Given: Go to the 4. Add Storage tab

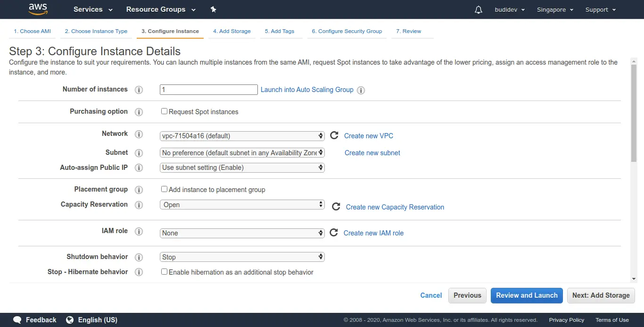Looking at the screenshot, I should point(231,31).
